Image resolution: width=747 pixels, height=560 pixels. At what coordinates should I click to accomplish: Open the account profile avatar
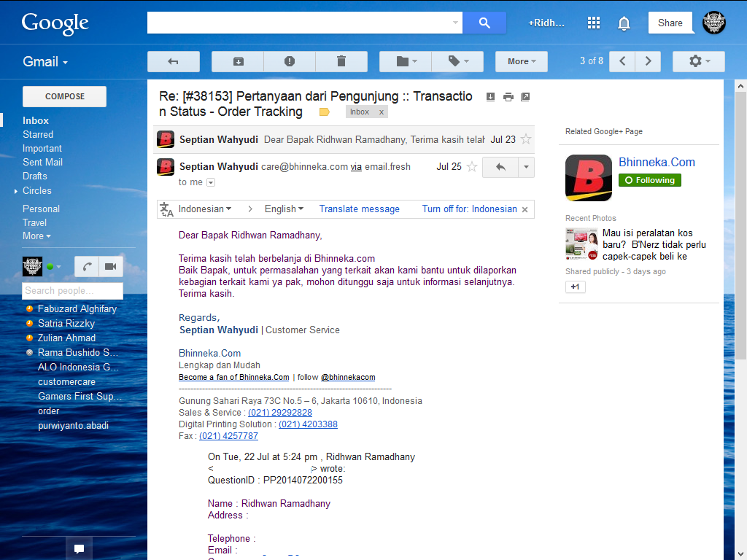[713, 23]
